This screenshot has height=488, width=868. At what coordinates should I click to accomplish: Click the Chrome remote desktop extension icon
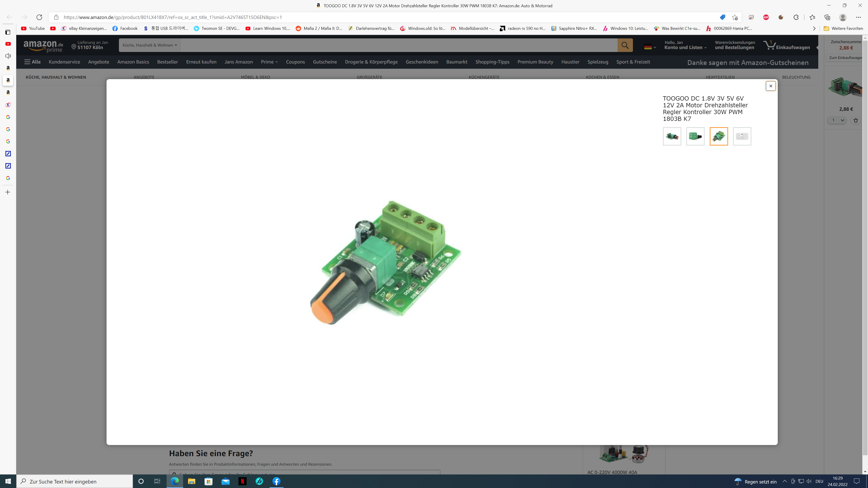pos(751,17)
